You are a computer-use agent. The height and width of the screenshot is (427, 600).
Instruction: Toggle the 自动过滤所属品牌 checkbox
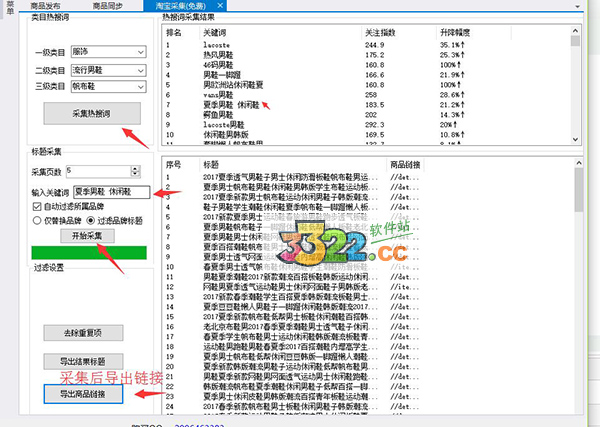[37, 207]
